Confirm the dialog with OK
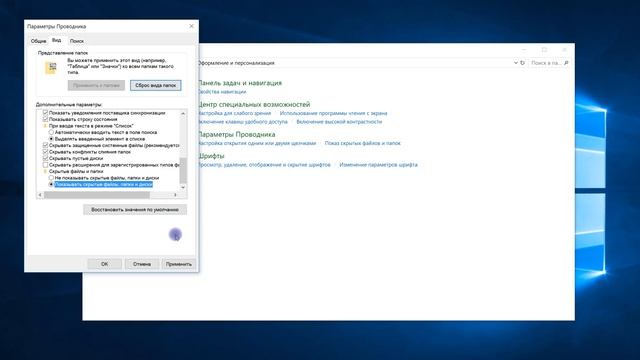 [x=104, y=264]
